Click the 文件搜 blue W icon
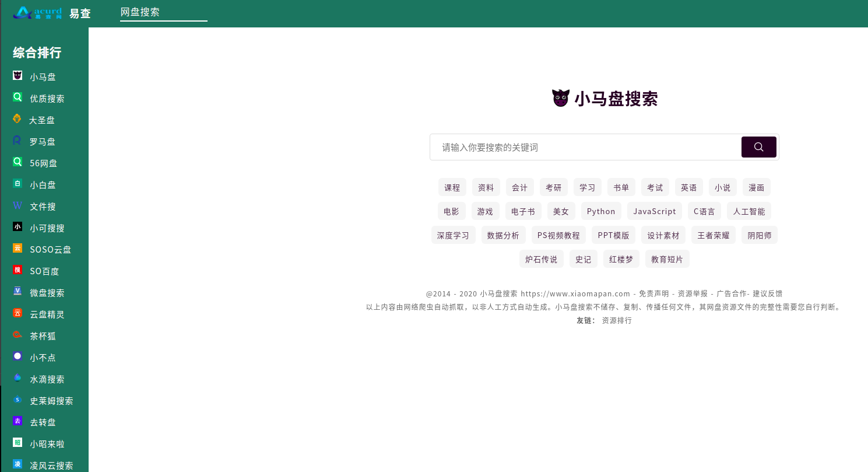 point(17,205)
